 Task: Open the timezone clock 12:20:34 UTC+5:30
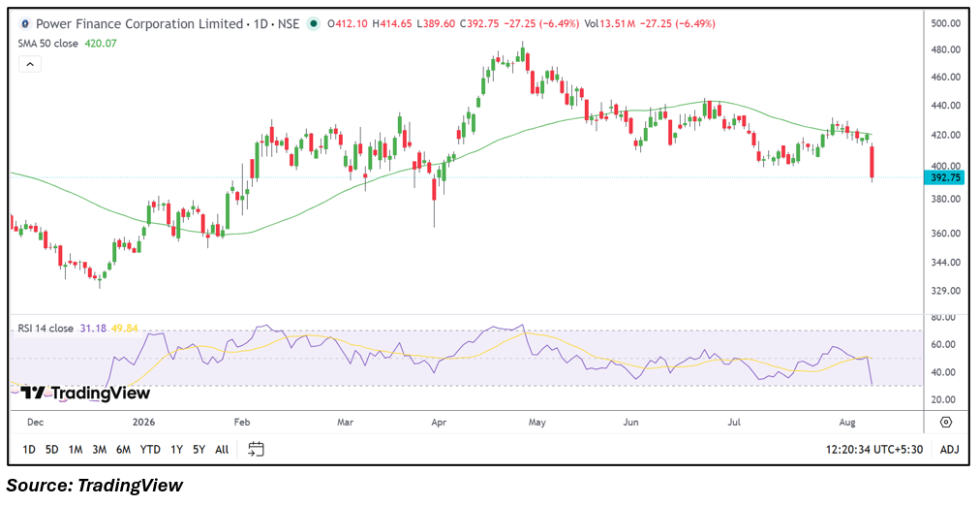click(x=873, y=450)
